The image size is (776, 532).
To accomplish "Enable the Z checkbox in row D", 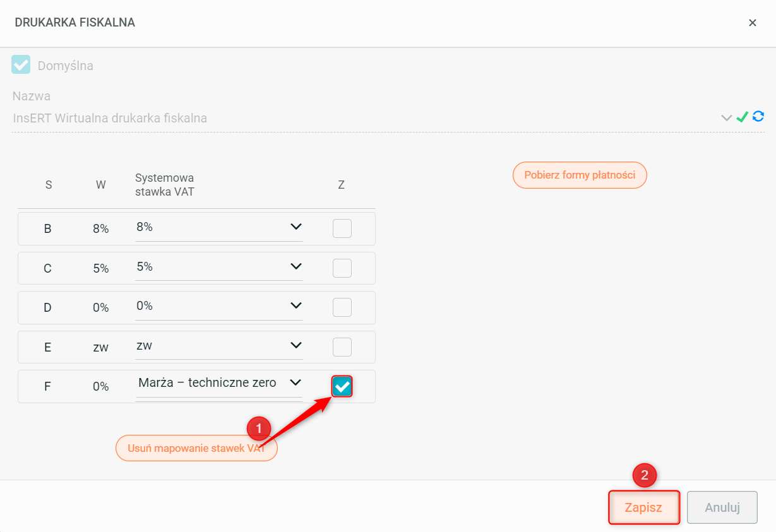I will 342,307.
